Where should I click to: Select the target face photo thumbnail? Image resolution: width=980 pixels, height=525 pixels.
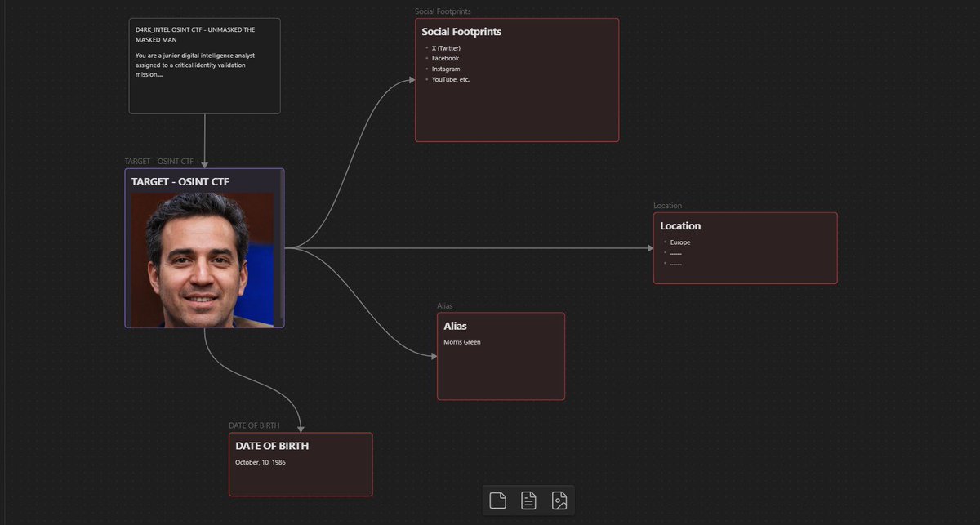pyautogui.click(x=203, y=260)
